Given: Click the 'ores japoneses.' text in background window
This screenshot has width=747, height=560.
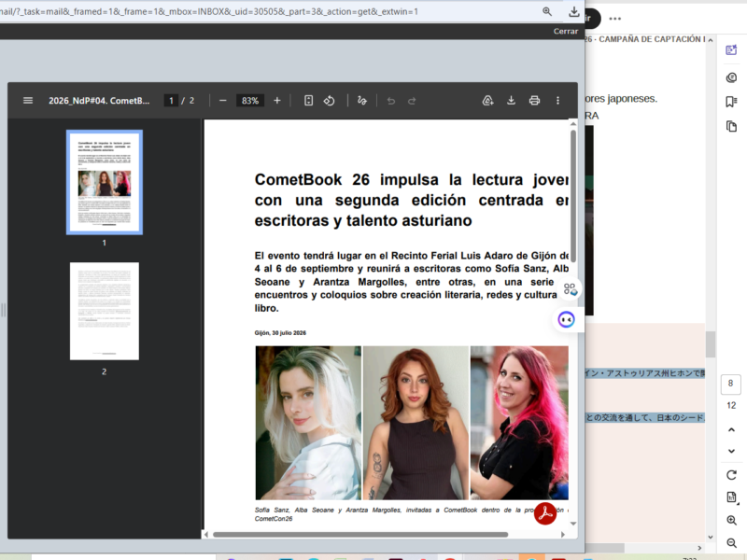Looking at the screenshot, I should 621,99.
